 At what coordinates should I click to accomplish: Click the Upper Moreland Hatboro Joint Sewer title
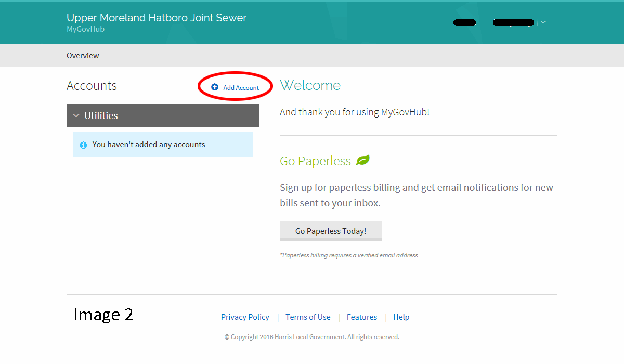coord(157,18)
